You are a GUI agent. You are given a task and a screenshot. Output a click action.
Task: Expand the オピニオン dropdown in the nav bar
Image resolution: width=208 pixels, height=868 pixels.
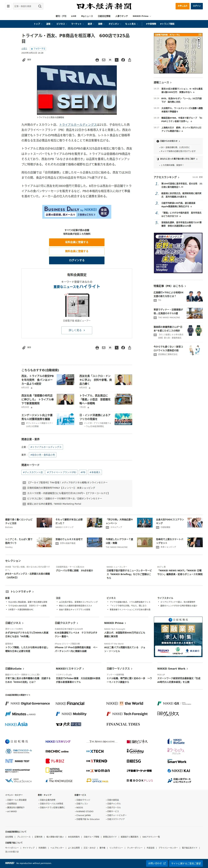click(115, 24)
